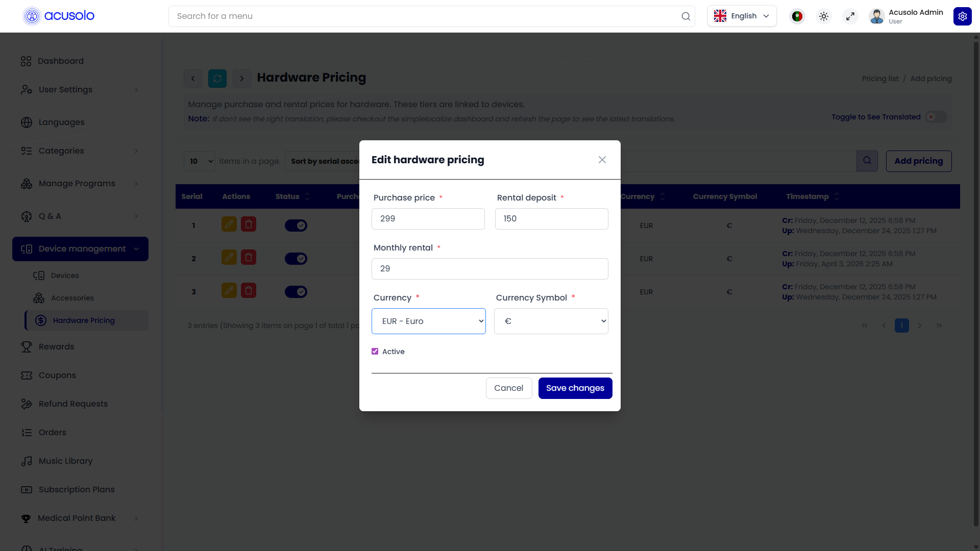Go to next page arrow in pagination
Image resolution: width=980 pixels, height=551 pixels.
(920, 325)
